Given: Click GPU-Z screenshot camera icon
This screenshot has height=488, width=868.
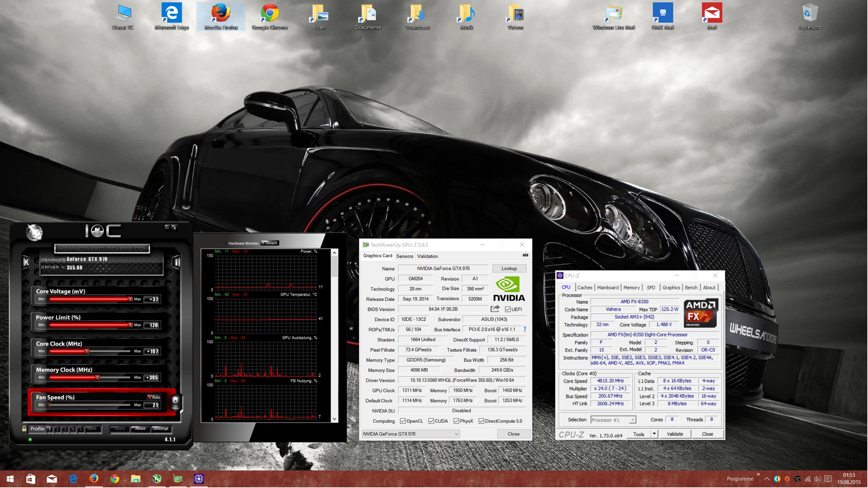Looking at the screenshot, I should click(525, 255).
